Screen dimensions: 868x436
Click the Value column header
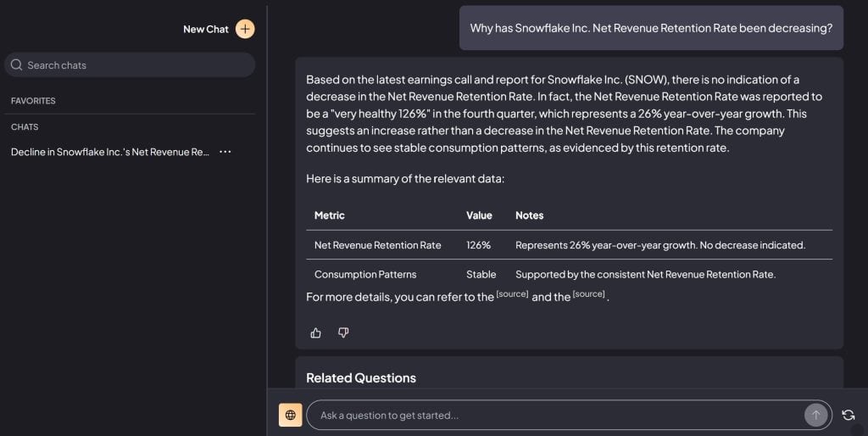[479, 215]
